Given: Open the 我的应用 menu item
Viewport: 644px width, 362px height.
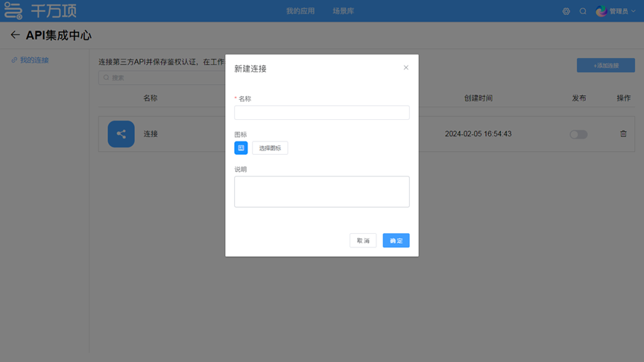Looking at the screenshot, I should tap(300, 11).
